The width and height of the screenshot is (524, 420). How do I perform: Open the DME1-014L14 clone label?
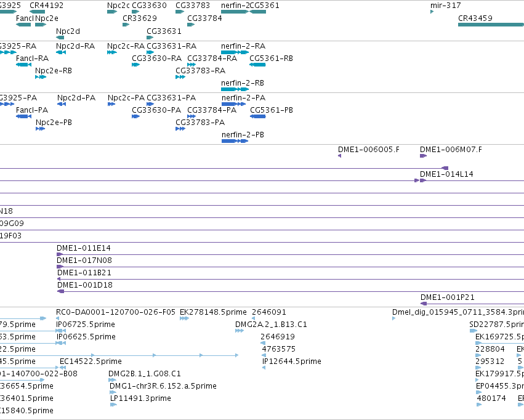point(446,174)
